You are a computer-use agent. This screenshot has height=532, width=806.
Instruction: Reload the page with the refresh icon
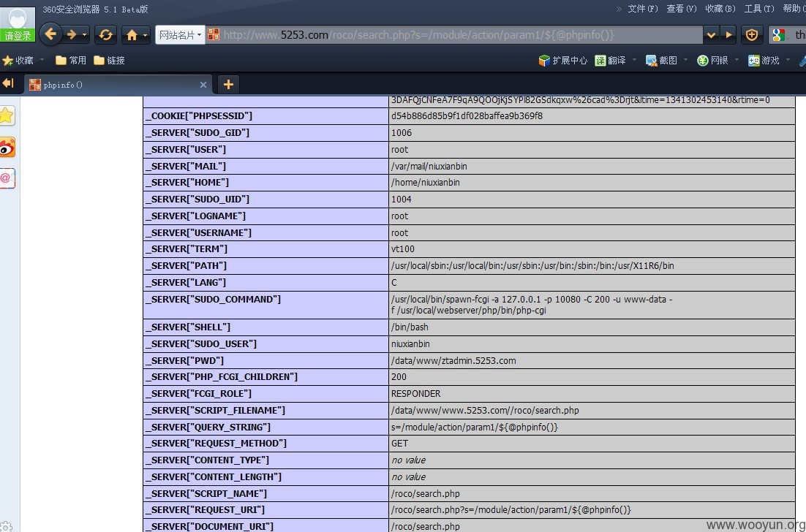[106, 35]
